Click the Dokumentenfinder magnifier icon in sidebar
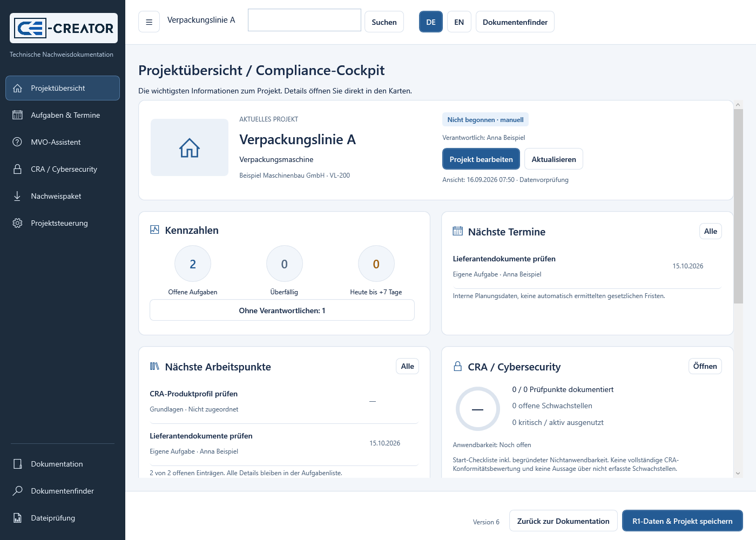This screenshot has width=756, height=540. 17,491
